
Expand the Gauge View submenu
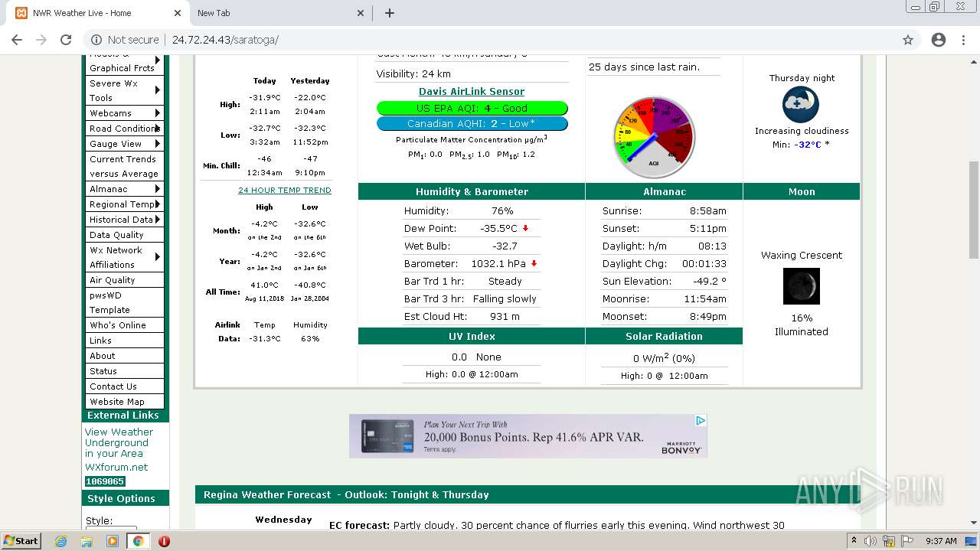(124, 144)
